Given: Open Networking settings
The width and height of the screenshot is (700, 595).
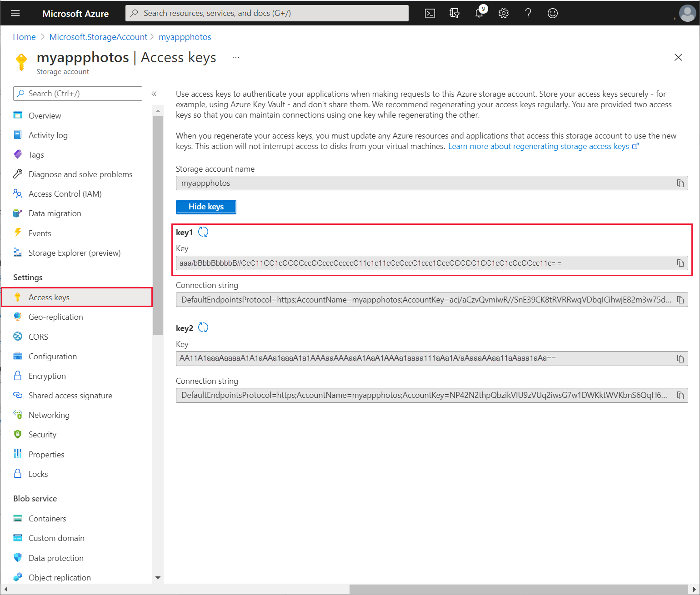Looking at the screenshot, I should 49,415.
